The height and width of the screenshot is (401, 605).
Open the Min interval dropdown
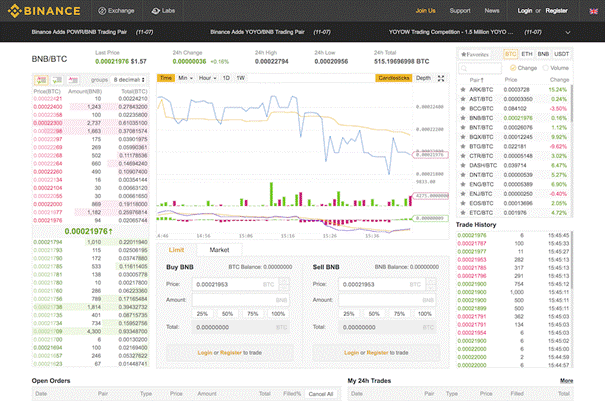[185, 78]
